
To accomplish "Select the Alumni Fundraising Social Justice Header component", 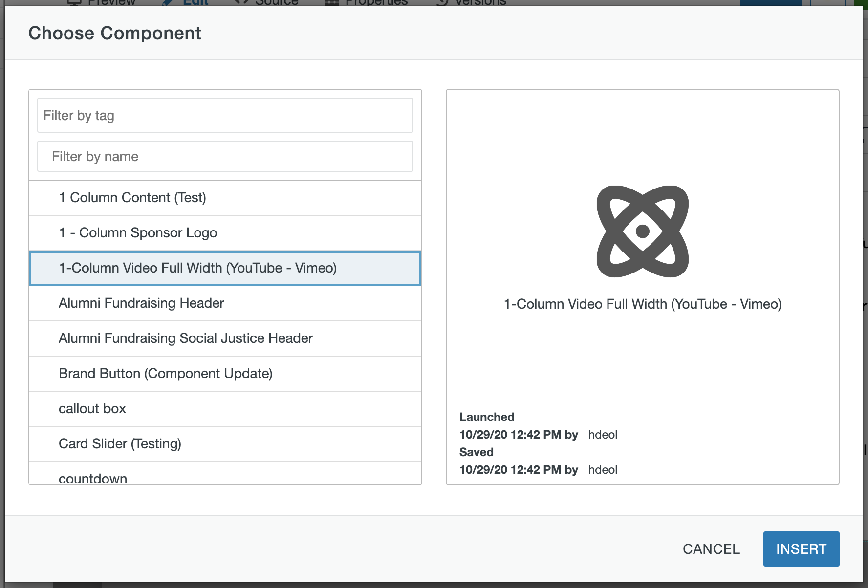I will 225,338.
